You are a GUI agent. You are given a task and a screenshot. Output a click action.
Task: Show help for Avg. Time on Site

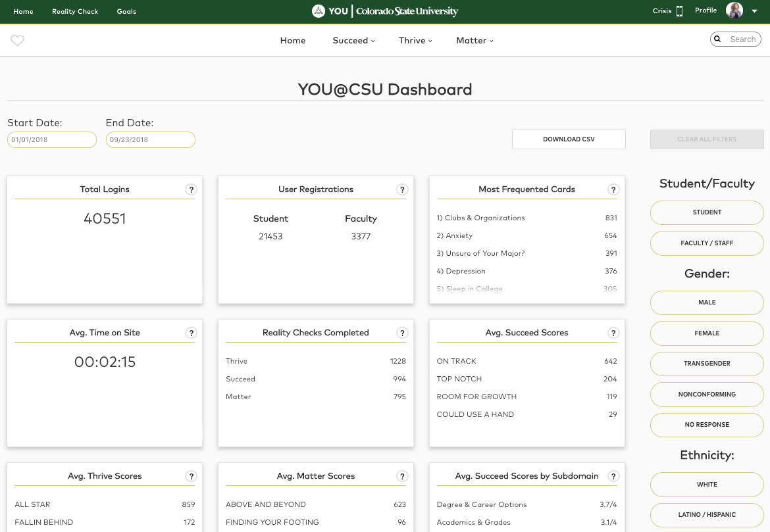(x=191, y=333)
